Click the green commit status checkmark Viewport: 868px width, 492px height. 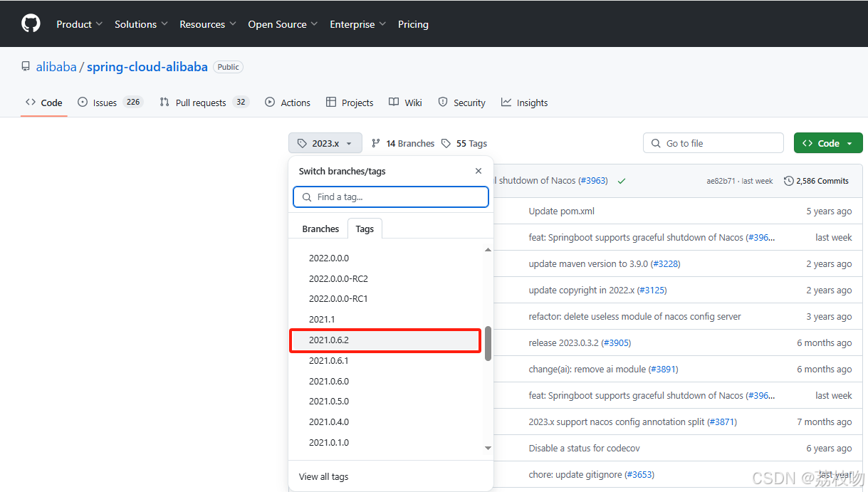tap(622, 181)
